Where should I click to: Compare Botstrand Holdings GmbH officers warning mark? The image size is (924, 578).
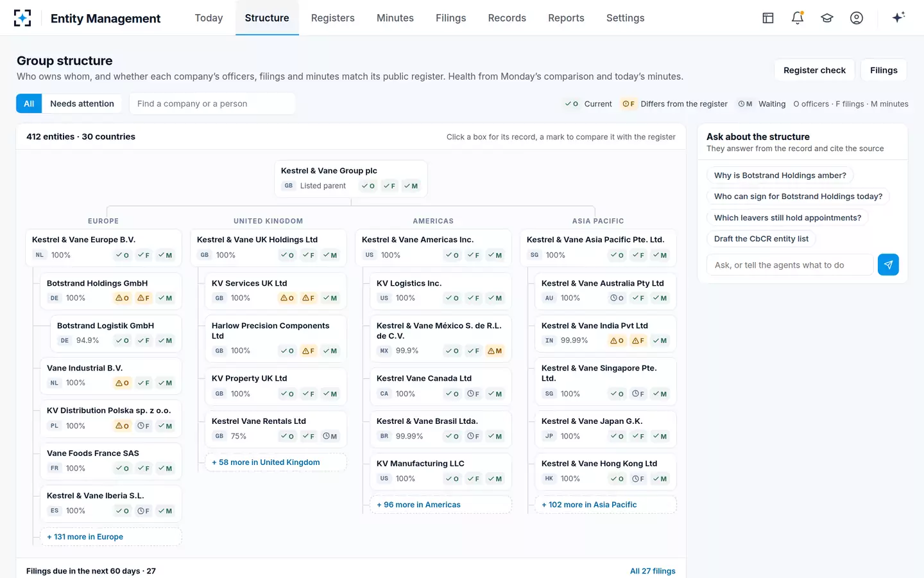pyautogui.click(x=123, y=298)
